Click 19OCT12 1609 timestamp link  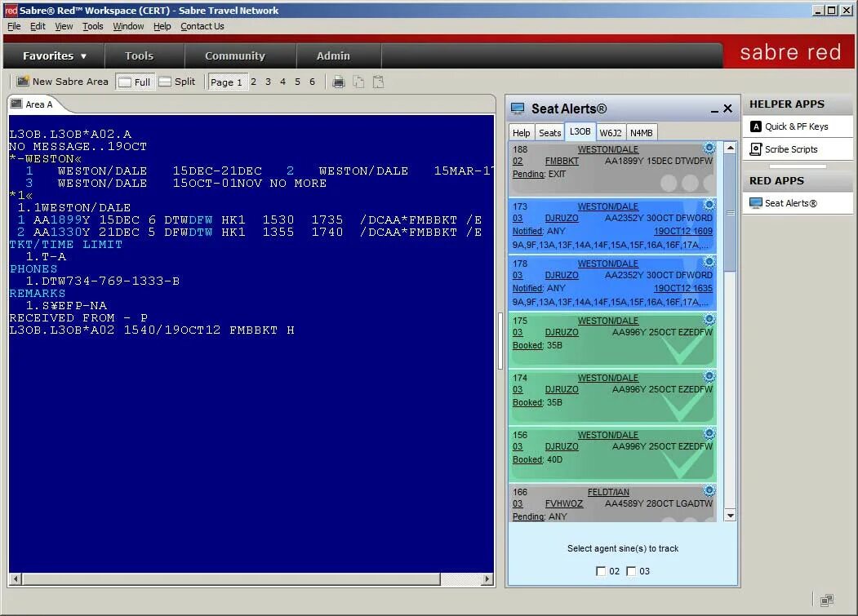(683, 231)
